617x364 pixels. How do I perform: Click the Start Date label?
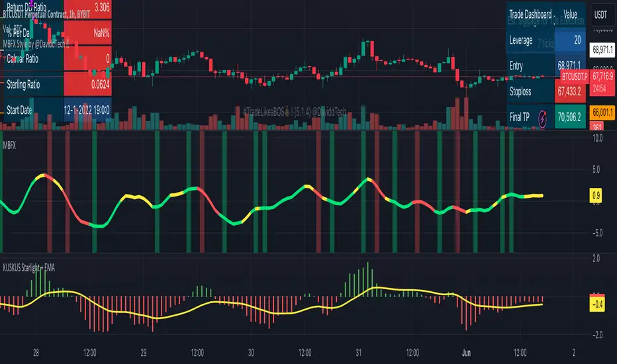(19, 110)
